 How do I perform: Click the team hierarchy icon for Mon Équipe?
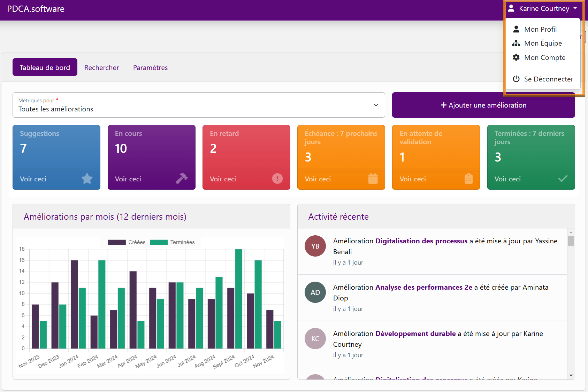(x=516, y=43)
